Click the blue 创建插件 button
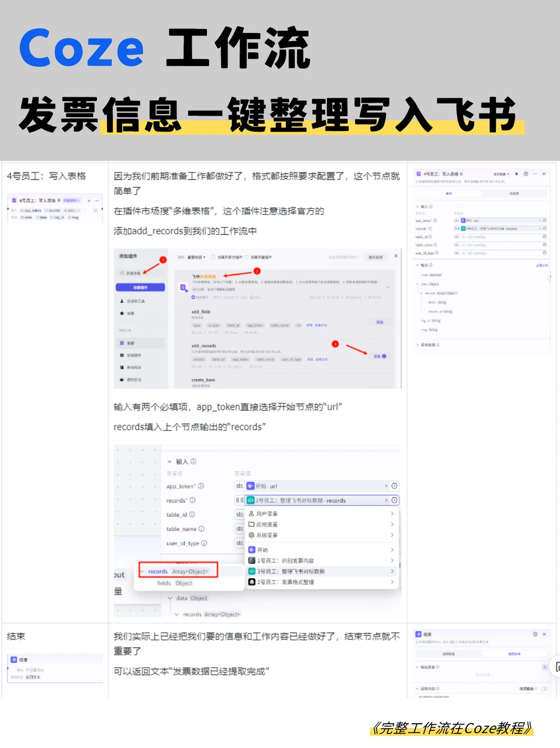This screenshot has height=748, width=560. click(140, 287)
